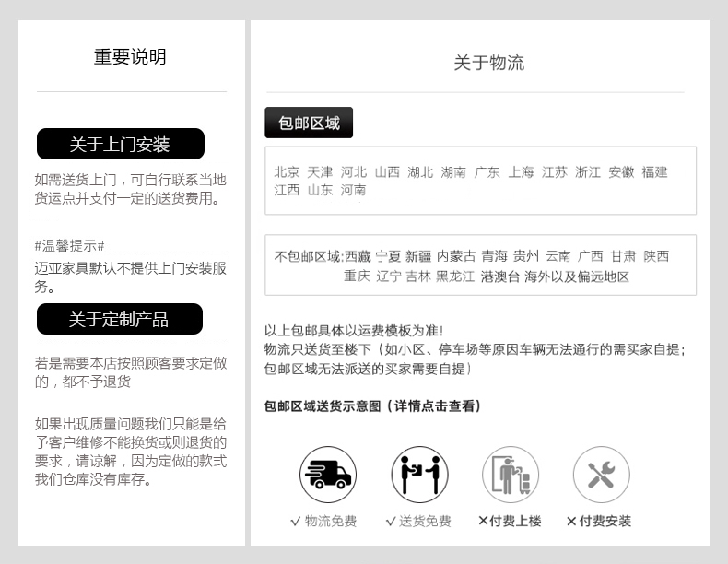The height and width of the screenshot is (564, 728).
Task: Click 若是需要本店按照顾客要求定做 paragraph
Action: click(x=131, y=372)
